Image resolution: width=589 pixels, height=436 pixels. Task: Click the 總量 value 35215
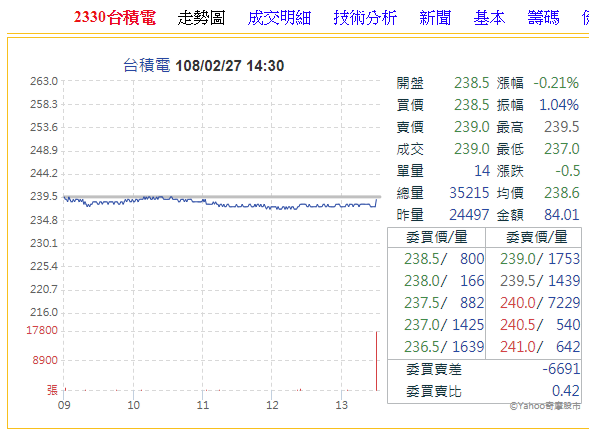click(470, 193)
